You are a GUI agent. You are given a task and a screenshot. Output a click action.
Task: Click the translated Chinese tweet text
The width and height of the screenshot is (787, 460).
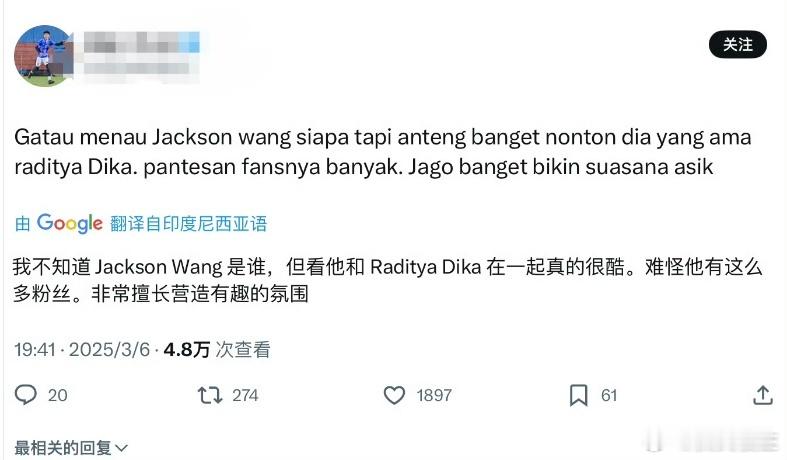point(387,280)
